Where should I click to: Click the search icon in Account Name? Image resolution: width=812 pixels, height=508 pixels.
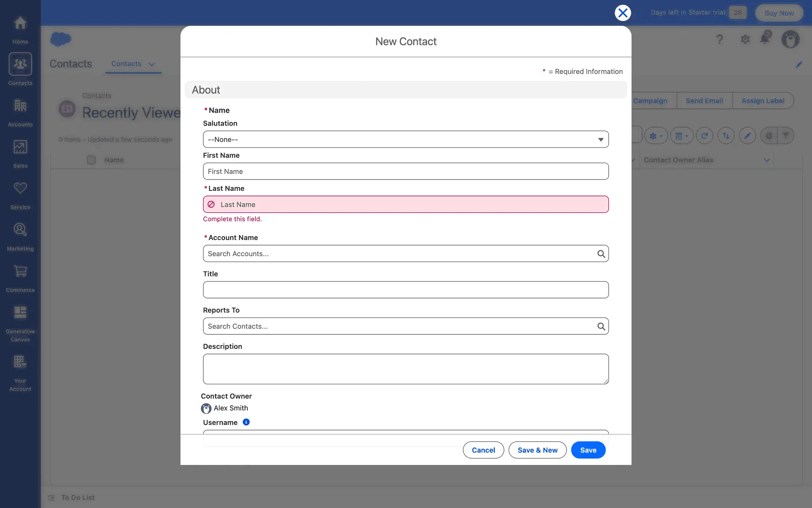601,254
